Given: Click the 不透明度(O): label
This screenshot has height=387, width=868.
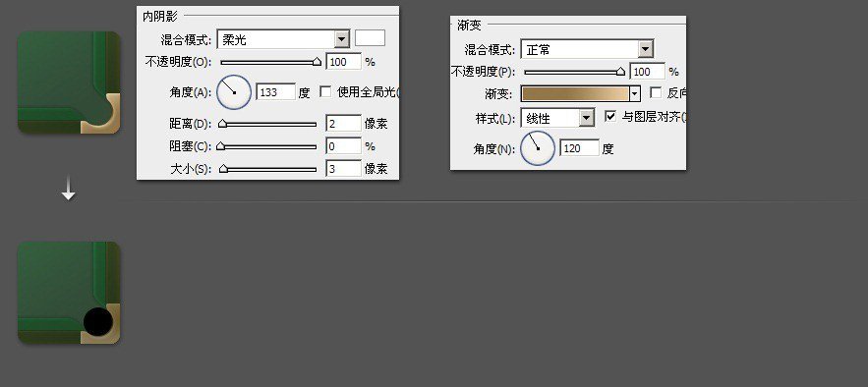Looking at the screenshot, I should pos(178,62).
